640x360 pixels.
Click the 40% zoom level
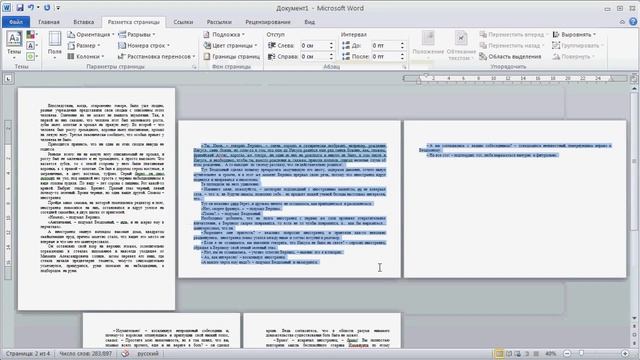click(x=551, y=353)
